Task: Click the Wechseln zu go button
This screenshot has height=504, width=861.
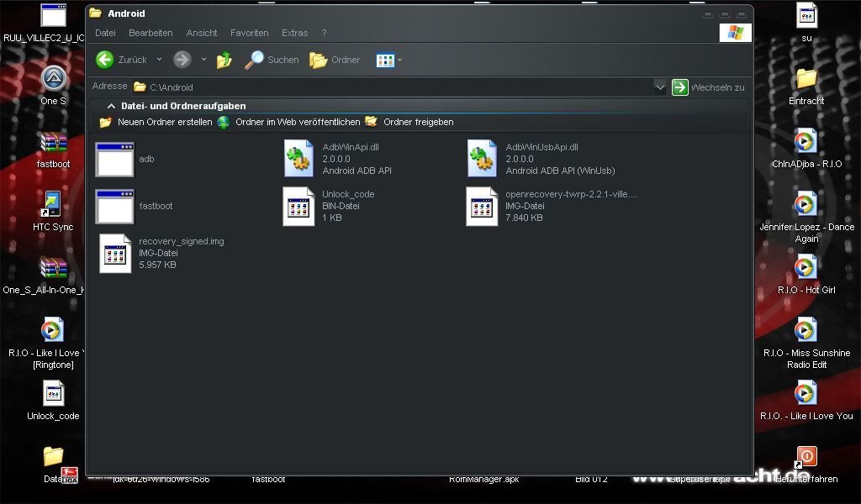Action: (x=708, y=87)
